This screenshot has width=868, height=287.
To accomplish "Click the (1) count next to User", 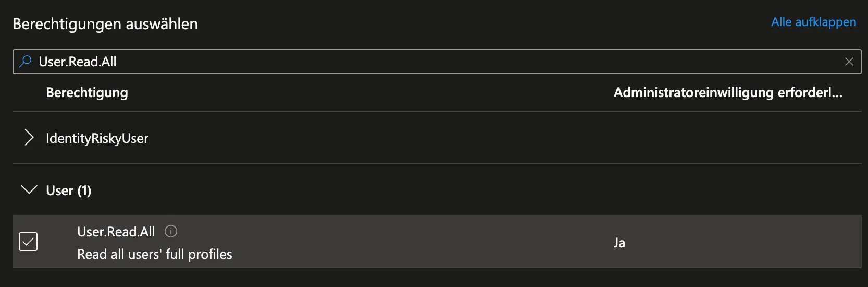I will (84, 190).
